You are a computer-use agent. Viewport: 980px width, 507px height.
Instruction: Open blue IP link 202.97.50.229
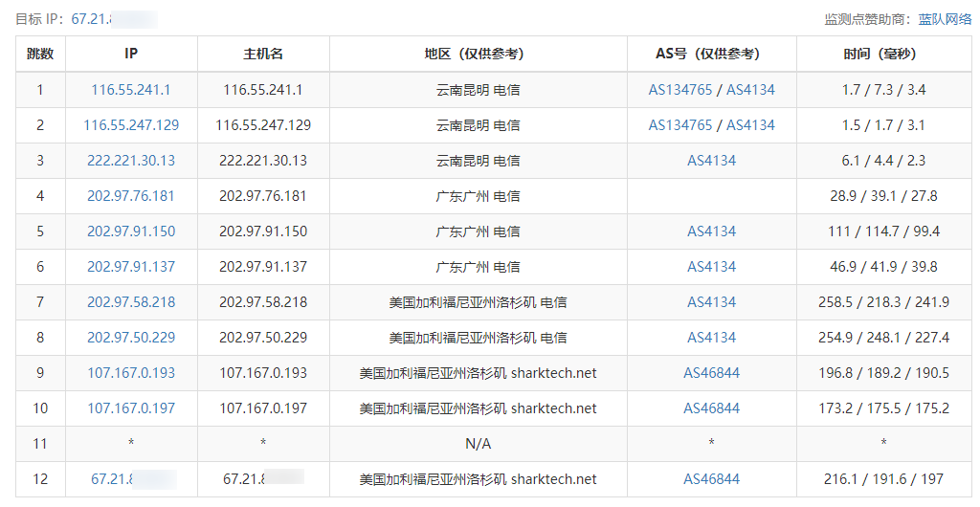(x=131, y=338)
